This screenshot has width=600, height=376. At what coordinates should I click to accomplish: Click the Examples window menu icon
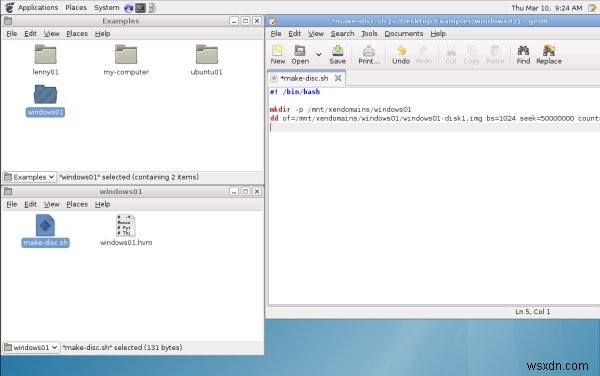[8, 21]
